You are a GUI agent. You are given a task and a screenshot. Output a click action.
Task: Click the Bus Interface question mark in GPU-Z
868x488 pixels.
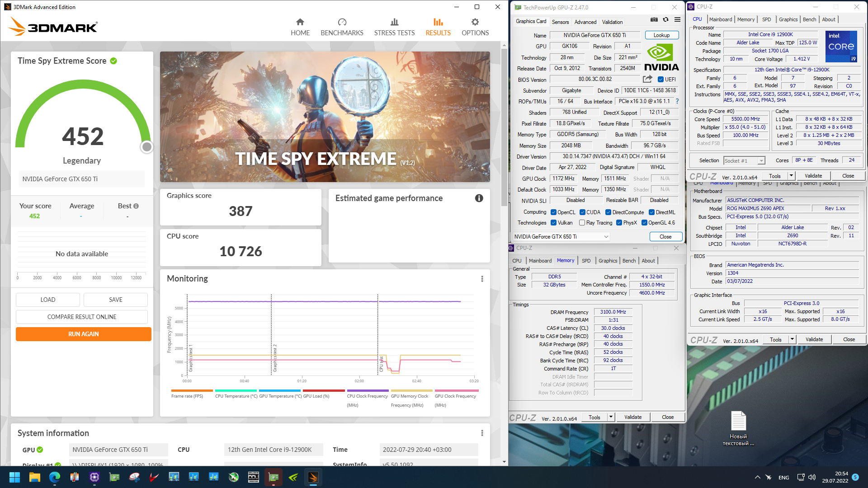[677, 102]
